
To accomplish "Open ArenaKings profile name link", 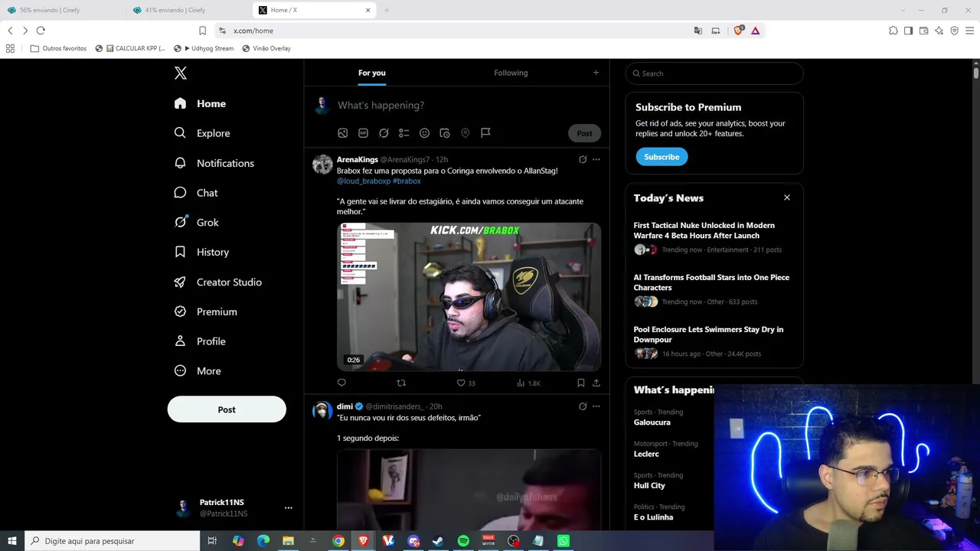I will coord(358,159).
